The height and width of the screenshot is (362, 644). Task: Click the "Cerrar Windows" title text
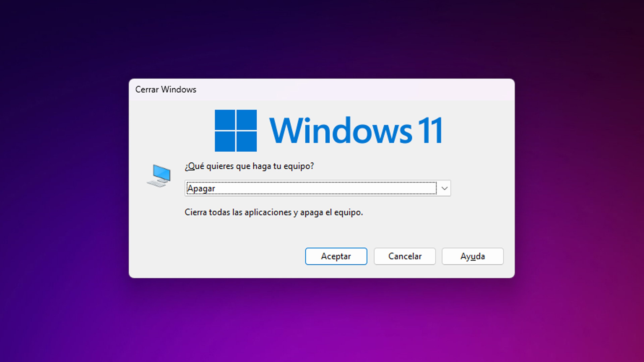(166, 89)
